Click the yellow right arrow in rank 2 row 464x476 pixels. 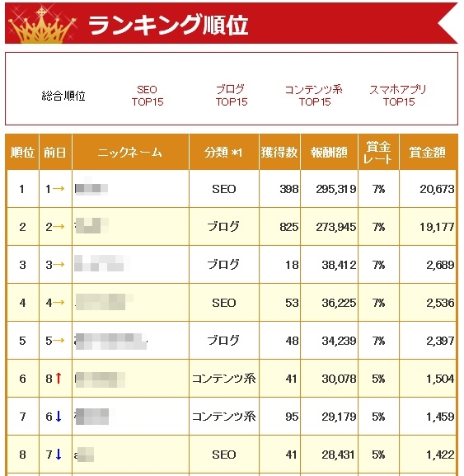(x=59, y=227)
